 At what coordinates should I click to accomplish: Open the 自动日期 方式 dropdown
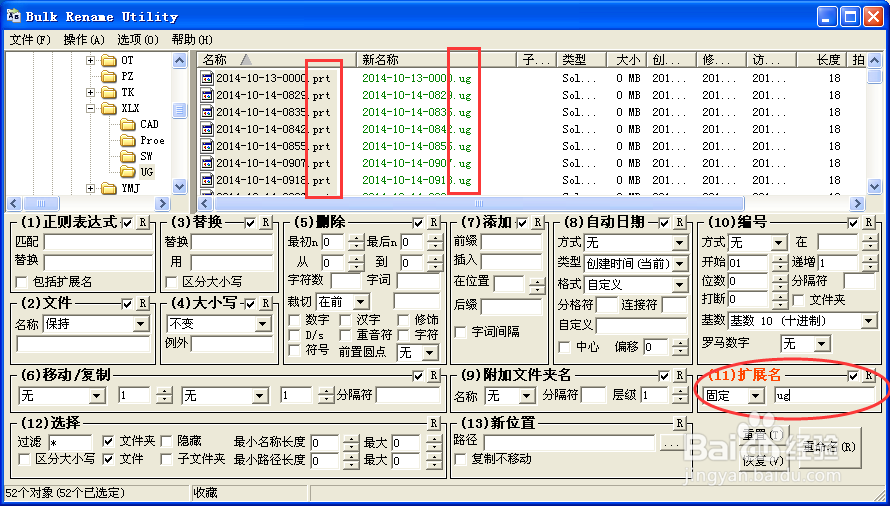pos(679,243)
